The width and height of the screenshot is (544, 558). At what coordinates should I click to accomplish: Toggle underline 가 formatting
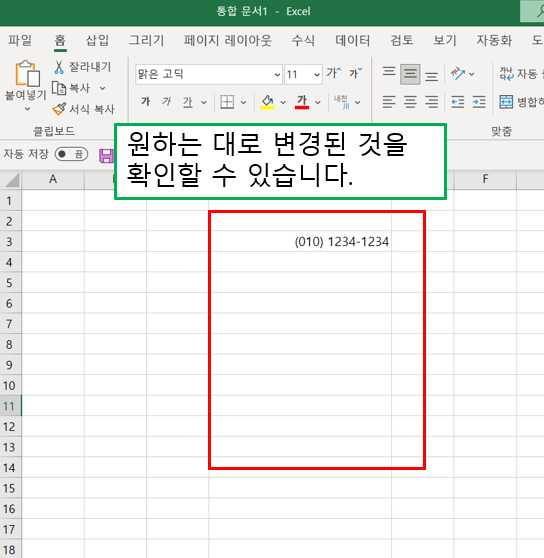(x=188, y=102)
